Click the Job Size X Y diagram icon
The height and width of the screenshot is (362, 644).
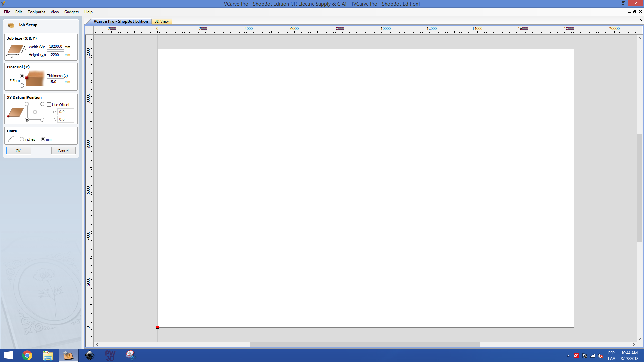[x=16, y=51]
